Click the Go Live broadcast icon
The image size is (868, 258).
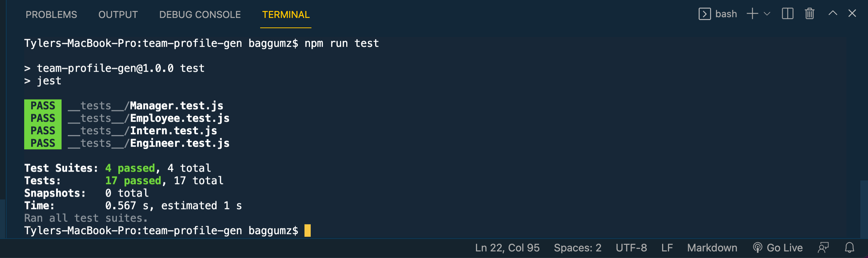point(757,248)
